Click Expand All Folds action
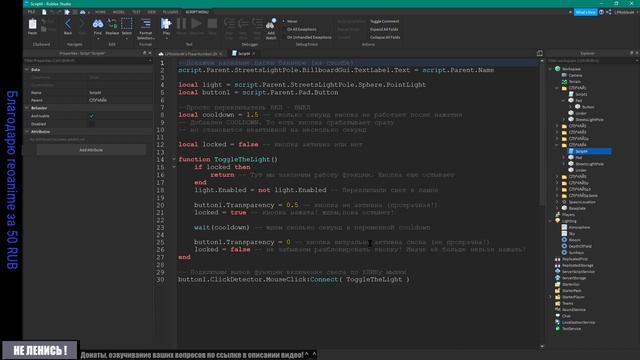This screenshot has height=360, width=640. 384,29
